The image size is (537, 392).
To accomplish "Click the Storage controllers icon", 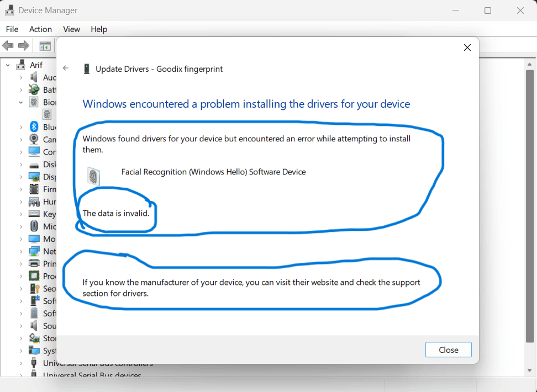I will (x=34, y=338).
